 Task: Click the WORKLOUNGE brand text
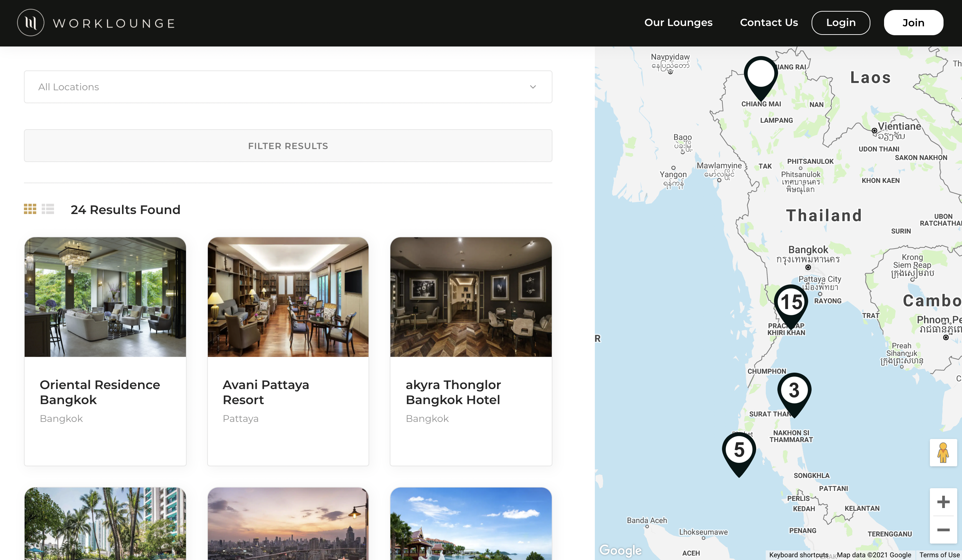tap(114, 23)
